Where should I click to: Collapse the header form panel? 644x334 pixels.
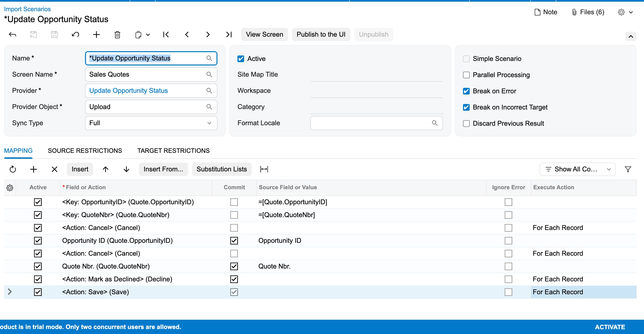click(630, 36)
